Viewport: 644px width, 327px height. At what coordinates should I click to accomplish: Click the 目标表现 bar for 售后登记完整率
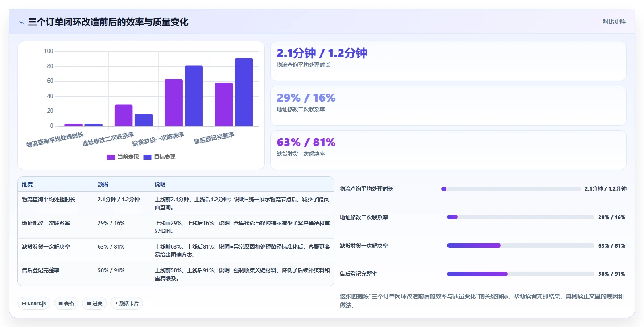[x=244, y=92]
